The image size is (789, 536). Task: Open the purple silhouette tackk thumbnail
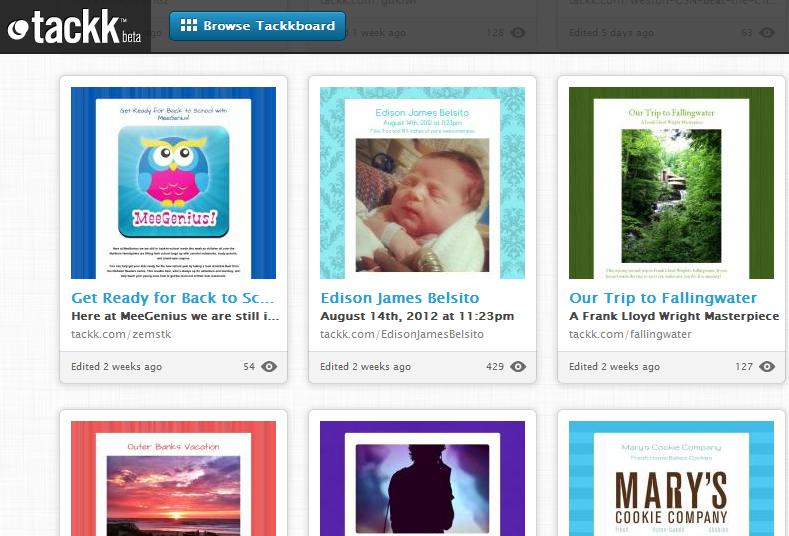click(422, 478)
